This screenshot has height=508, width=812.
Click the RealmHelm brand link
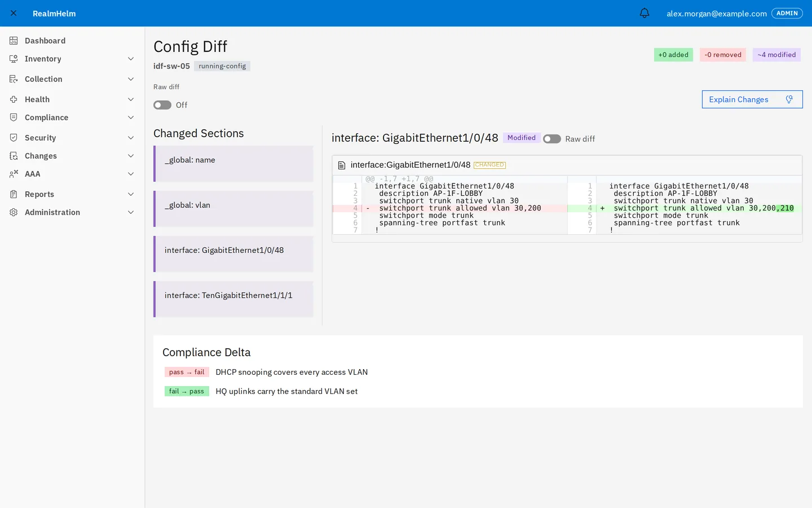click(x=54, y=14)
